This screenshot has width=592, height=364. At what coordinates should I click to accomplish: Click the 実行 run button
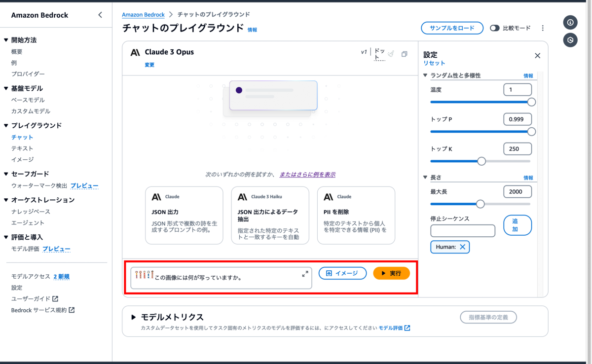[391, 273]
